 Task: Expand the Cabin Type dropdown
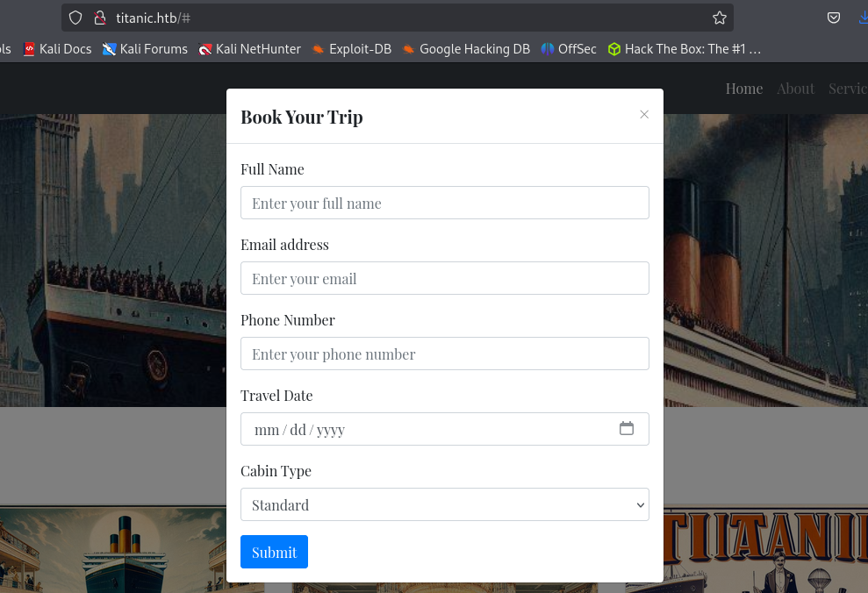445,504
